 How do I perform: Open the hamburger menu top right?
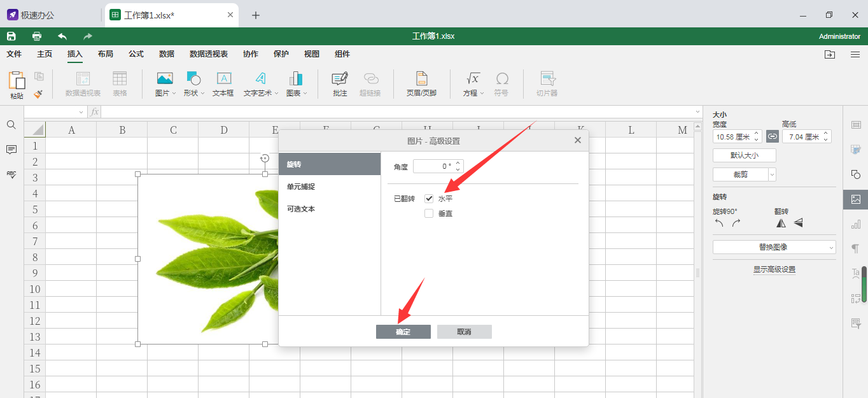pyautogui.click(x=855, y=55)
